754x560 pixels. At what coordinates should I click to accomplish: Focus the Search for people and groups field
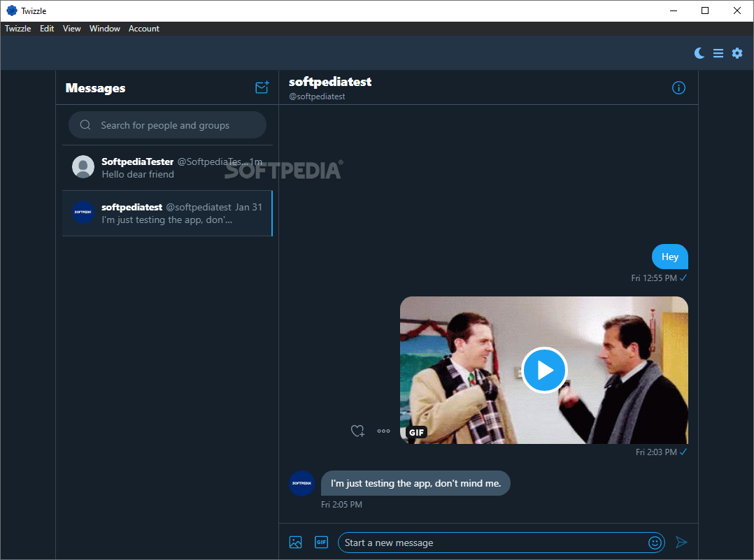[167, 125]
